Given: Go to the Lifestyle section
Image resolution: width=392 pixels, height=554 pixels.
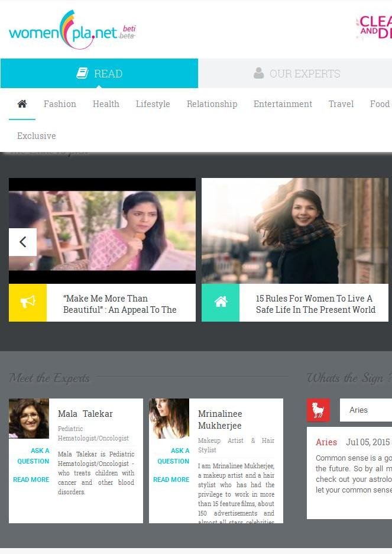Looking at the screenshot, I should [153, 104].
